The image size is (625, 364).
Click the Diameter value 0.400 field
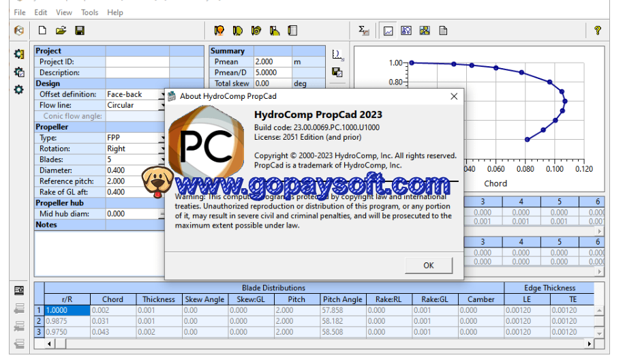point(135,170)
